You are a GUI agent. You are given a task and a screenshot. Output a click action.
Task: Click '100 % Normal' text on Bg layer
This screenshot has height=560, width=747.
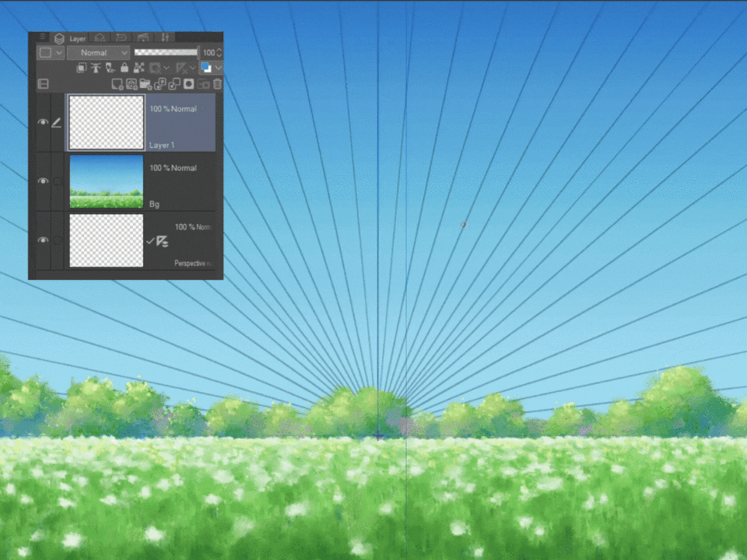(x=173, y=168)
